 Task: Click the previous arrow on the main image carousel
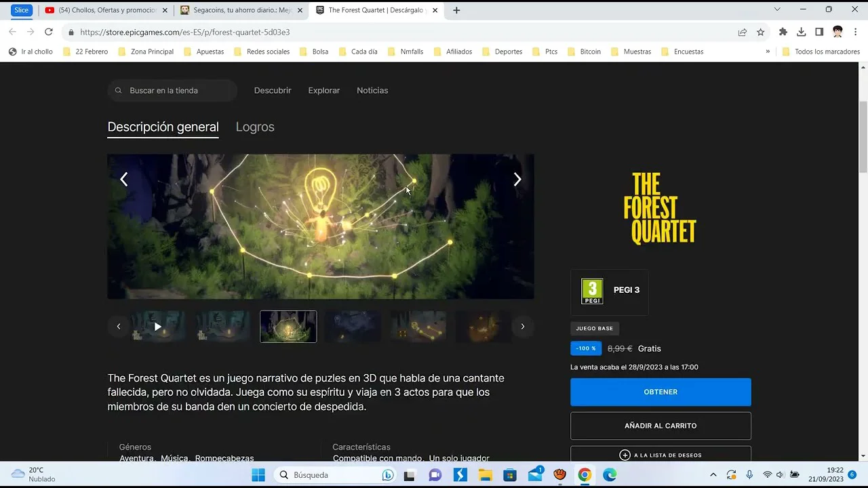coord(123,180)
